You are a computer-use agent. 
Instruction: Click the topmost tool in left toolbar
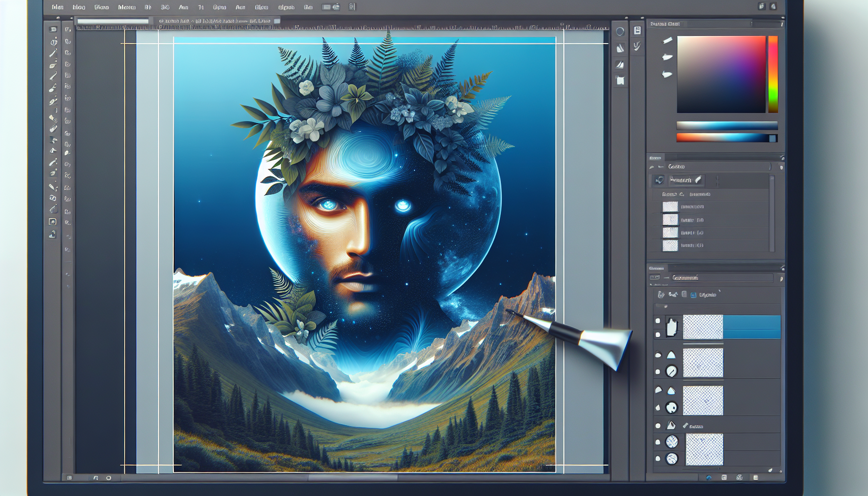[53, 29]
